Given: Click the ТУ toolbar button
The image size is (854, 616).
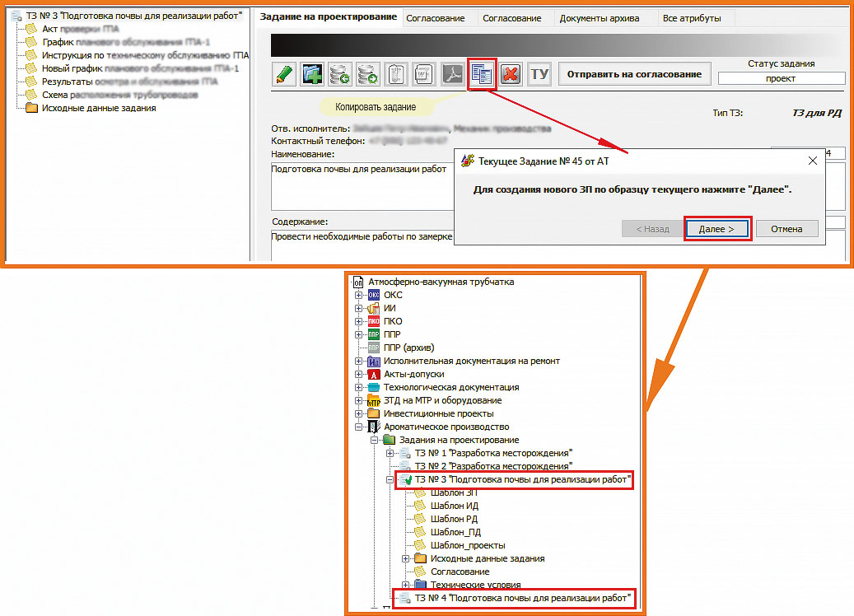Looking at the screenshot, I should coord(539,74).
